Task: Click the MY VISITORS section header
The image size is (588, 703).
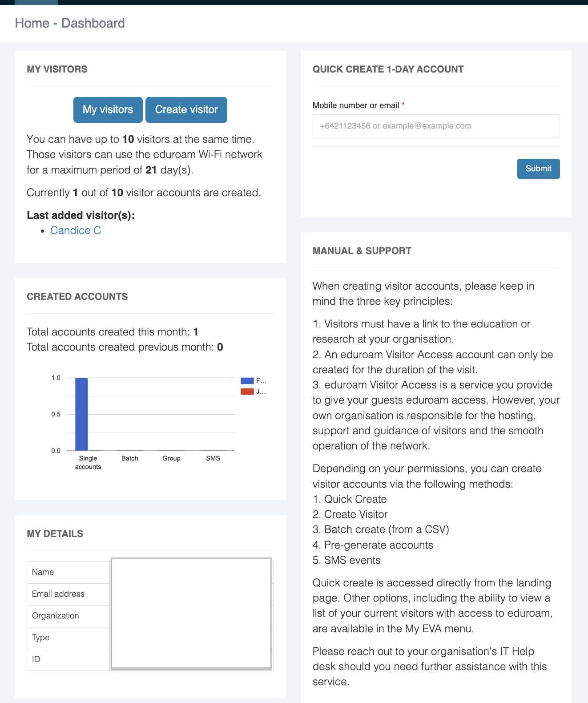Action: pyautogui.click(x=57, y=69)
